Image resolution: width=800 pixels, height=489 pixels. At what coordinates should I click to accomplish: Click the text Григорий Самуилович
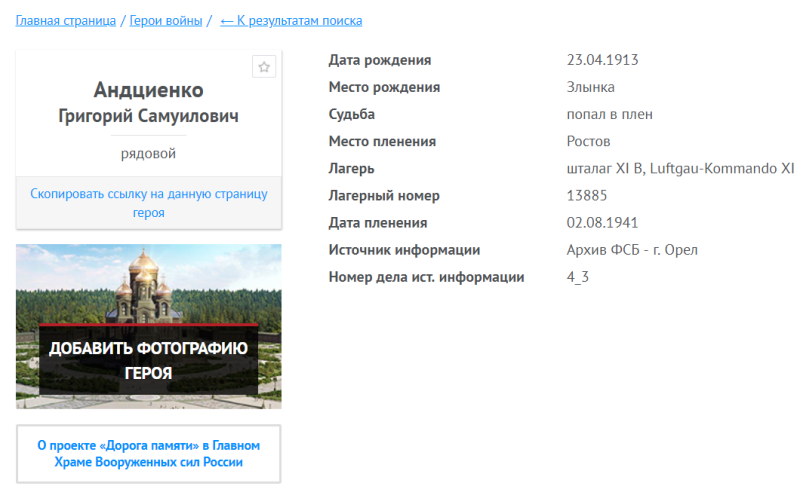click(x=148, y=116)
